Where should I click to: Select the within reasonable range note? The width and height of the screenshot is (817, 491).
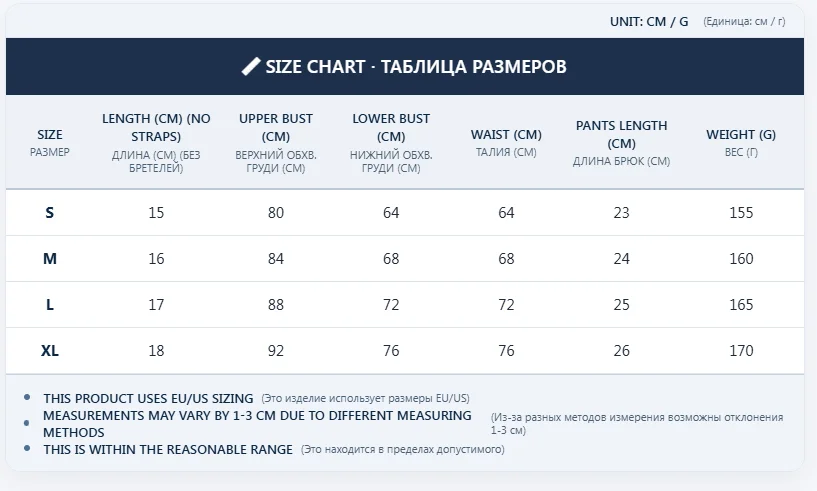(x=168, y=450)
